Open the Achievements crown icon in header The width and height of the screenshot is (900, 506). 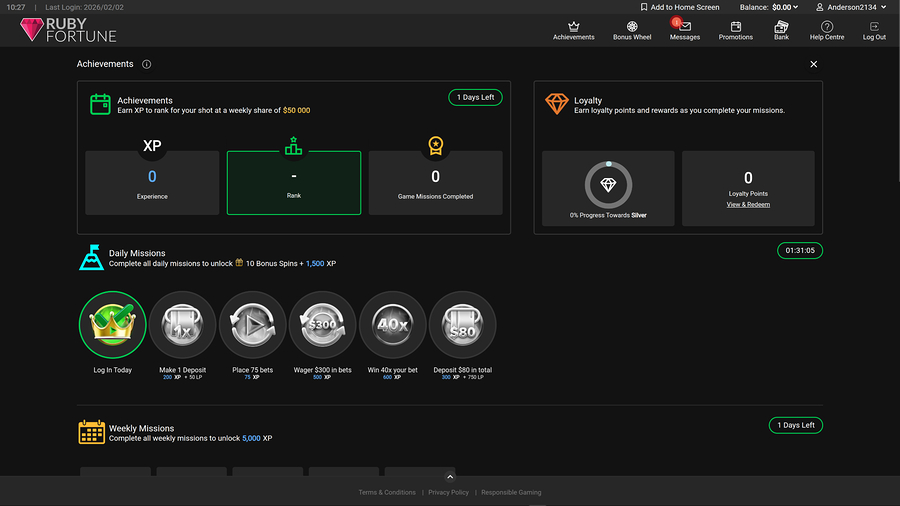[x=573, y=30]
